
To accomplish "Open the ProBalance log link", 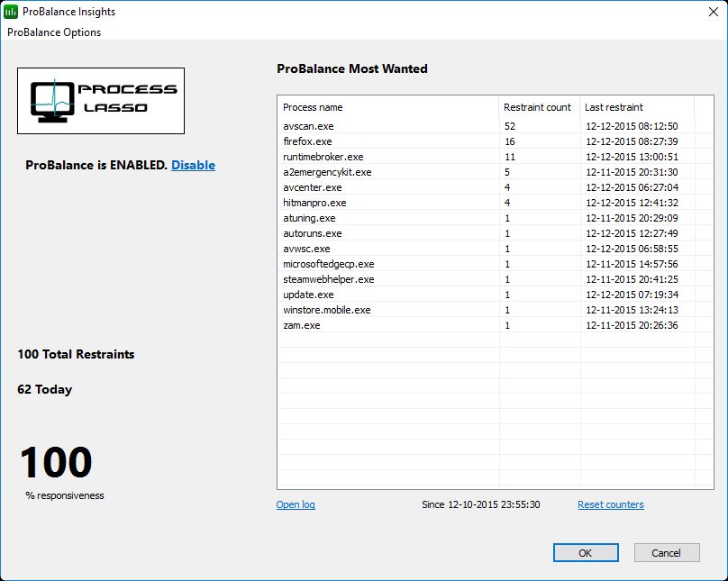I will (x=296, y=504).
